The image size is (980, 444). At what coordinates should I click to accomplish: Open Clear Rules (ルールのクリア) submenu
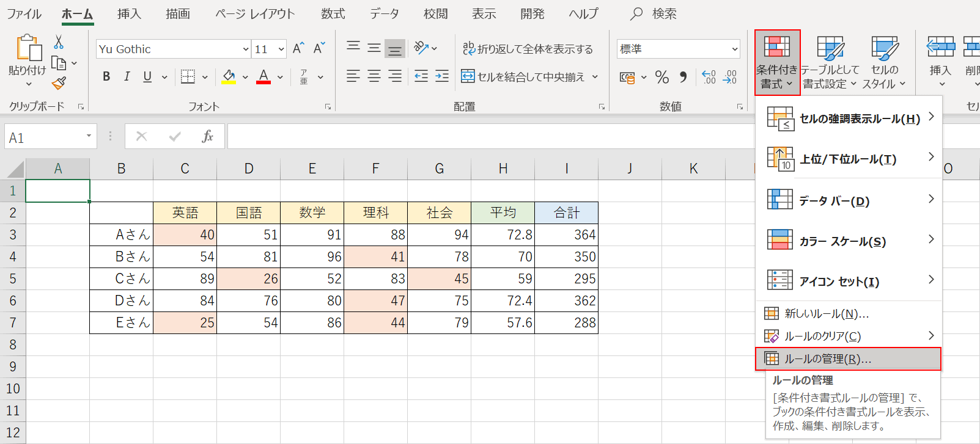click(850, 336)
